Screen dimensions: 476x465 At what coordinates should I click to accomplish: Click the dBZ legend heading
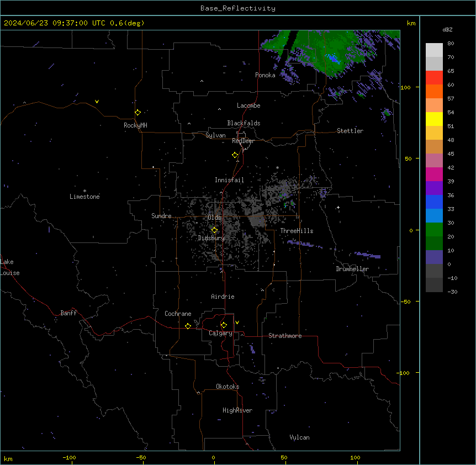[447, 29]
